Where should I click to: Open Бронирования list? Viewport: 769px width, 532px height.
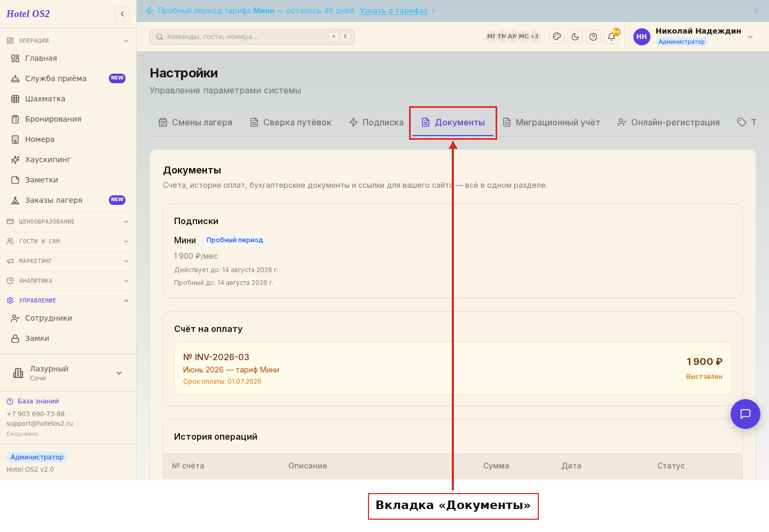[68, 119]
